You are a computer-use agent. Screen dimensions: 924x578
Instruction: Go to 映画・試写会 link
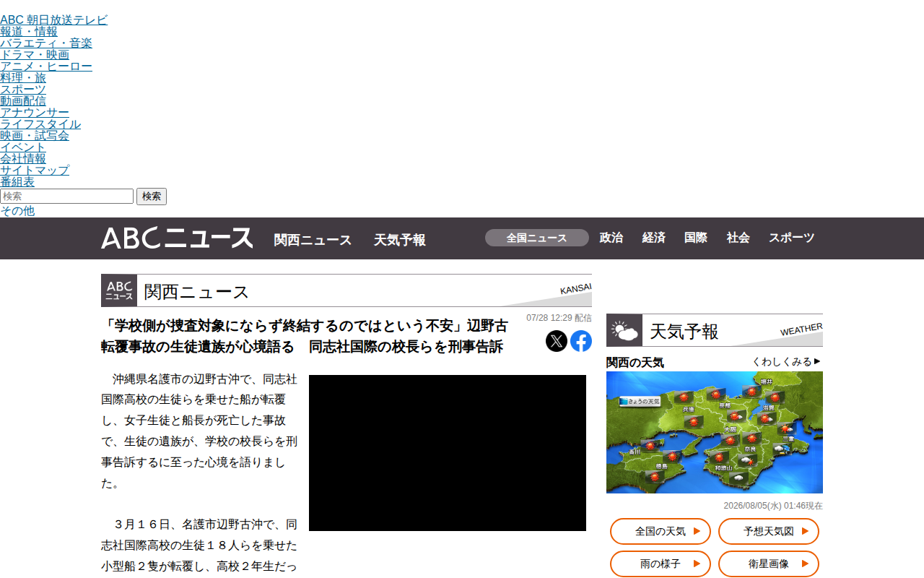35,136
